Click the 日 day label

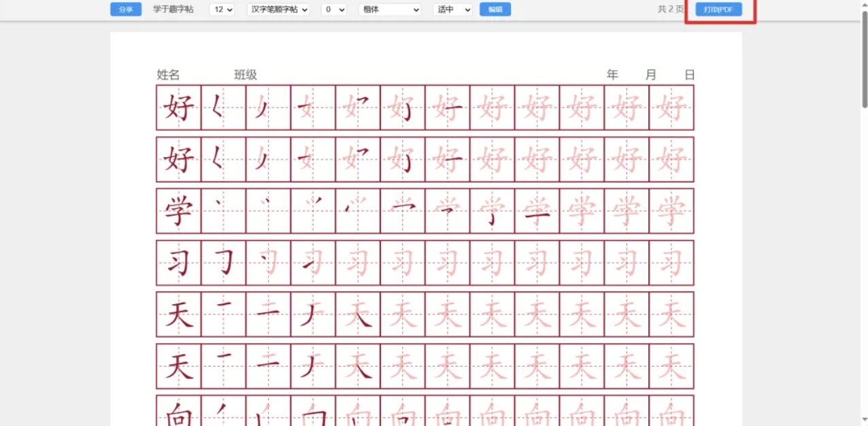690,75
